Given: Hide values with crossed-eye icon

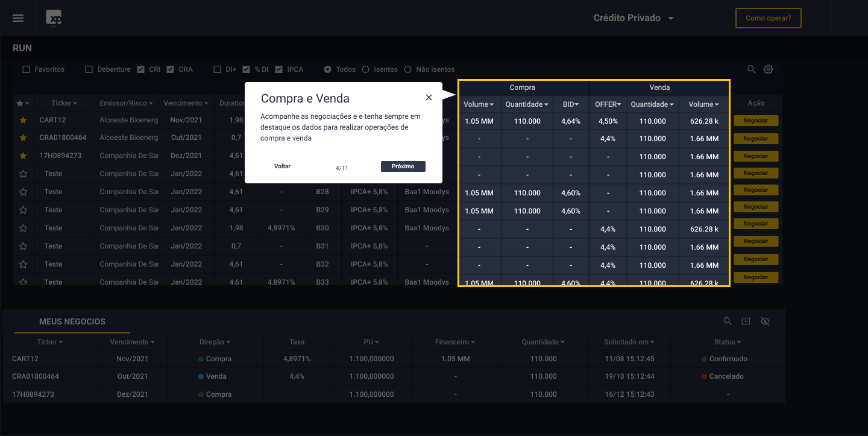Looking at the screenshot, I should tap(765, 321).
